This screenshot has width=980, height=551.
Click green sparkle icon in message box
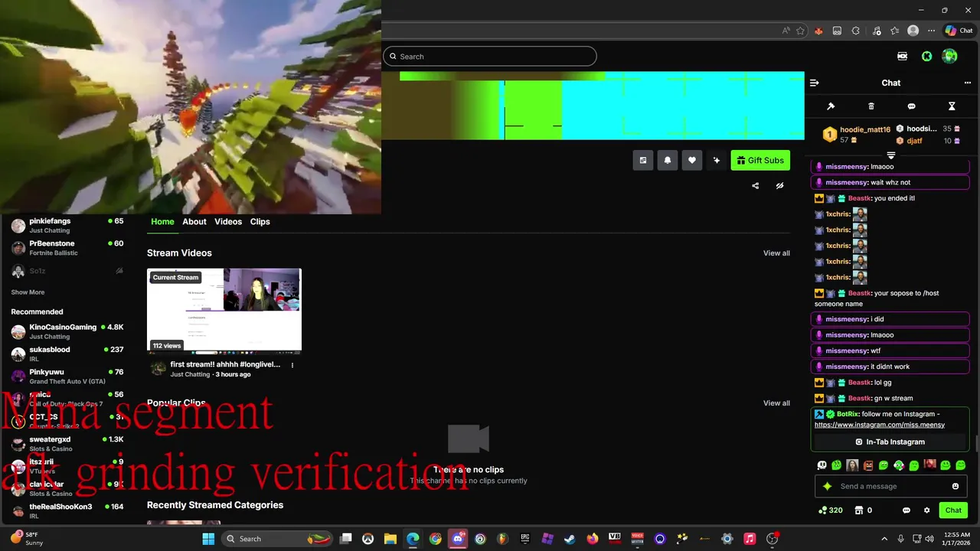827,486
